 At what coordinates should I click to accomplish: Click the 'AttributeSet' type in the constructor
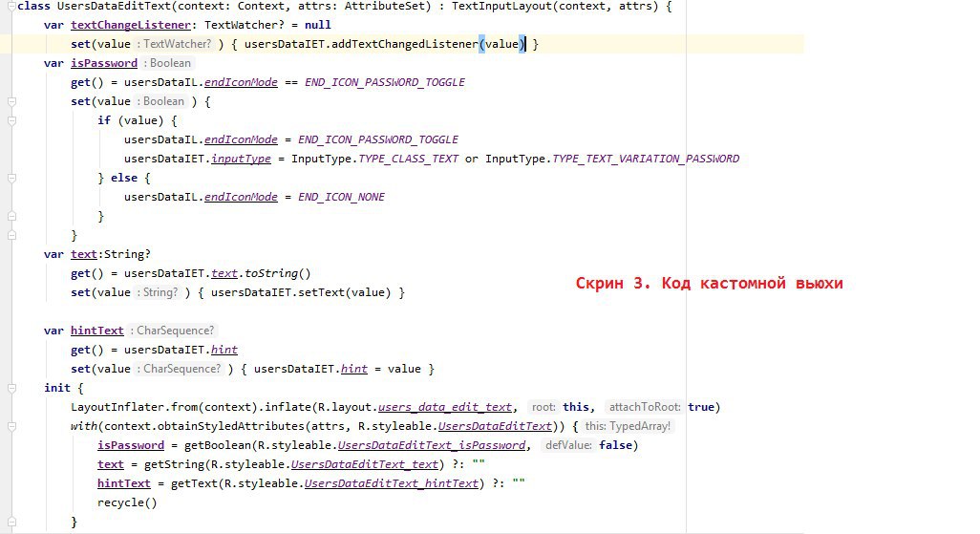point(384,7)
